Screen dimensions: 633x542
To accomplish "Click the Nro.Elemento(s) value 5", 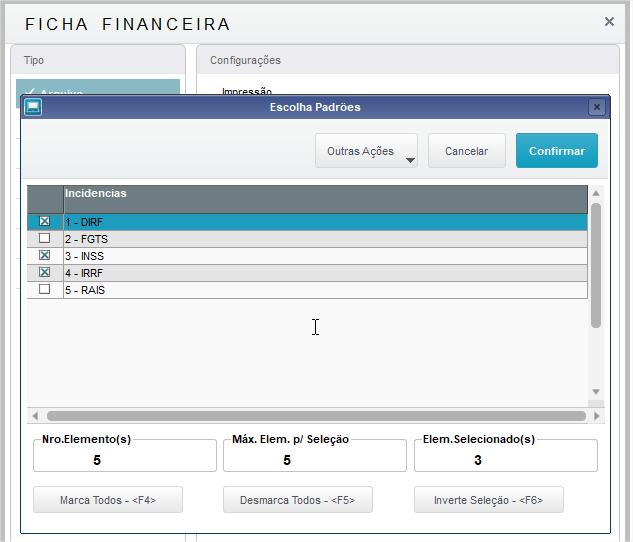I will tap(97, 460).
